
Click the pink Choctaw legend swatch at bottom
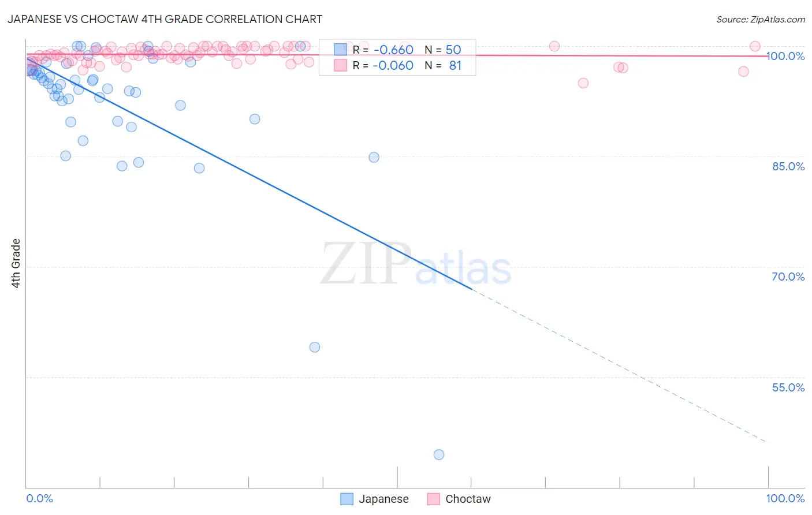(433, 499)
